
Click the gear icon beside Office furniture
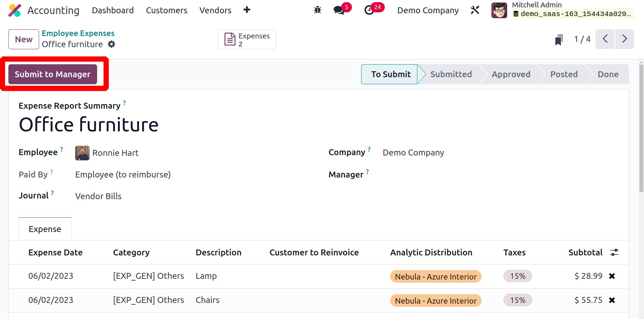tap(111, 44)
